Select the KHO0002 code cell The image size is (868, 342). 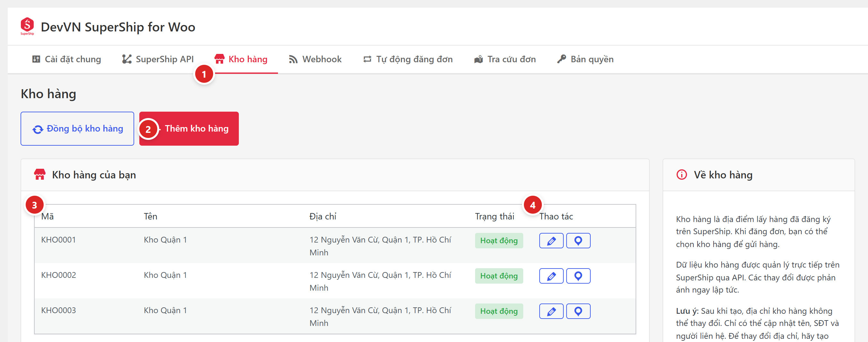click(x=59, y=275)
